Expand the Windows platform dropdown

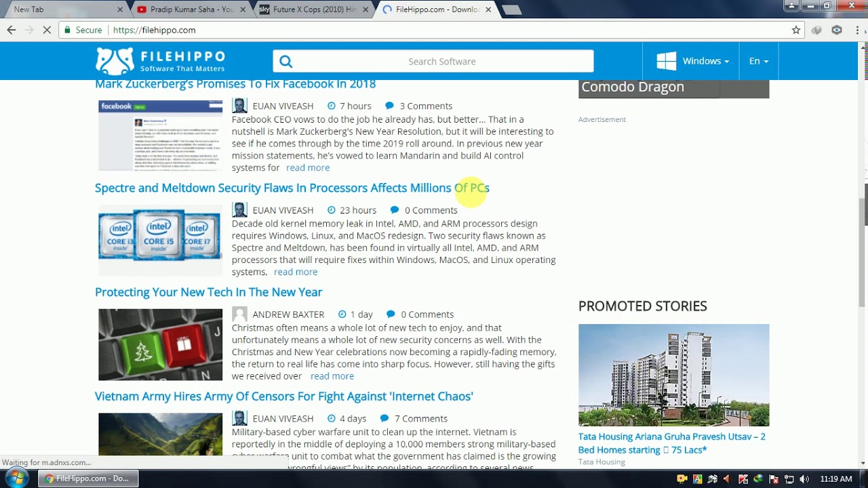click(706, 61)
